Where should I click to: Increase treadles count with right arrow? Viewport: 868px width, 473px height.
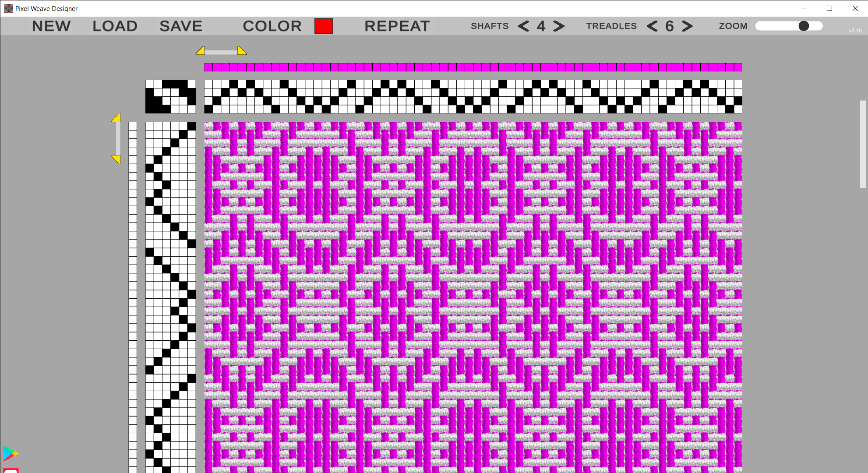click(687, 26)
